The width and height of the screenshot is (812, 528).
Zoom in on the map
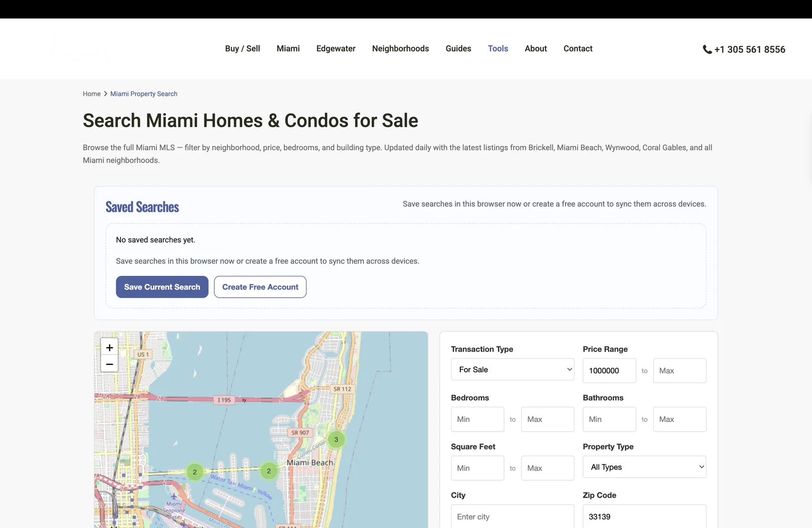109,347
